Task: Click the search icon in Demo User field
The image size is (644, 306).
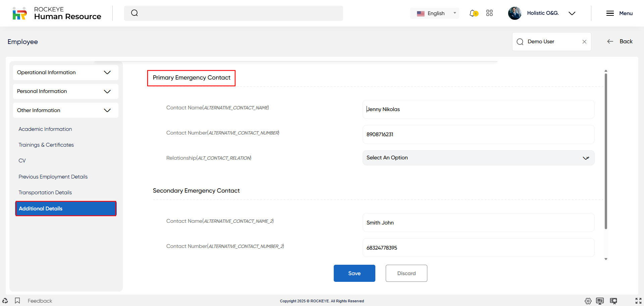Action: coord(520,42)
